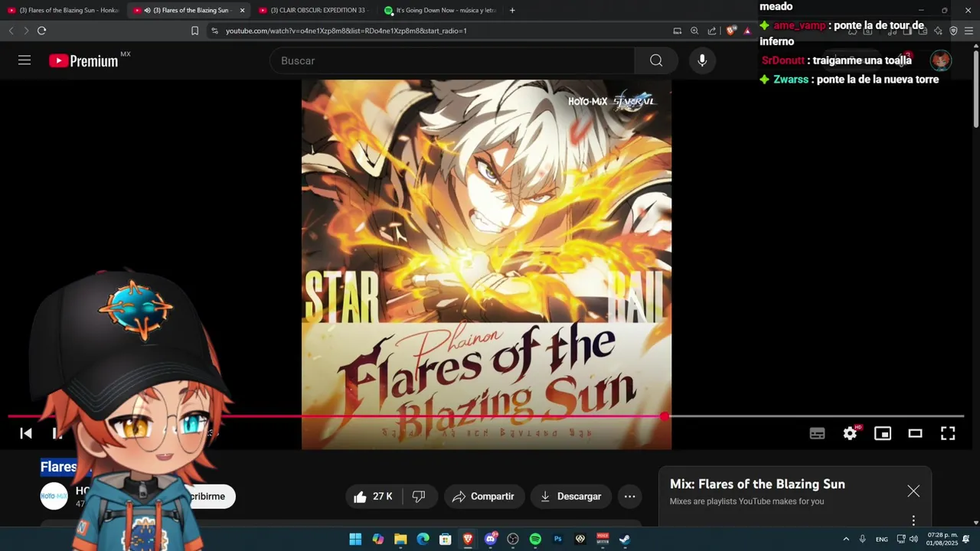Toggle subtitles/closed captions on the player
980x551 pixels.
(x=818, y=433)
